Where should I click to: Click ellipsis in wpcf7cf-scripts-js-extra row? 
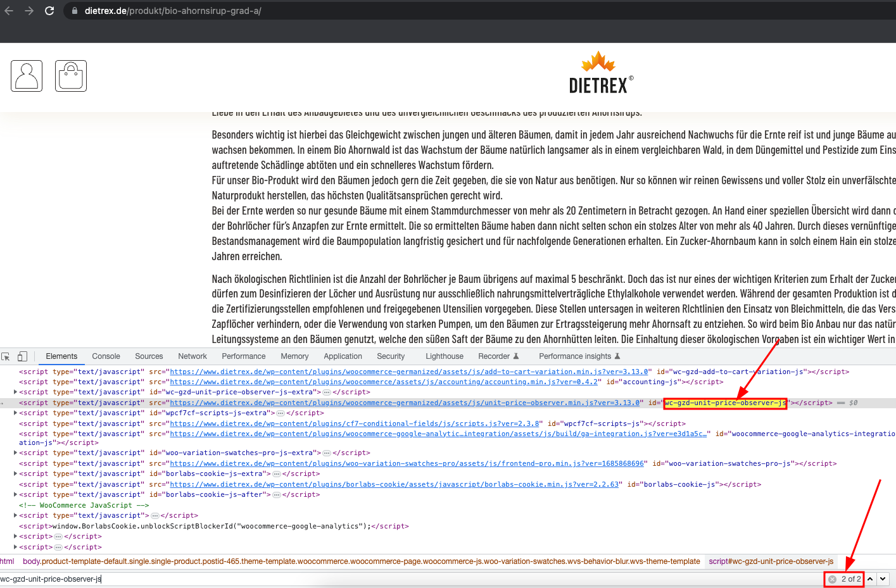(281, 413)
